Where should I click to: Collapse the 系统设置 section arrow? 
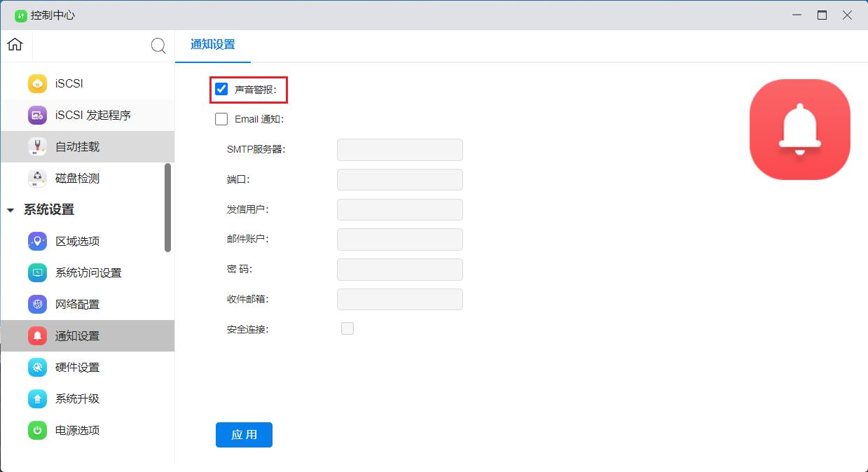[11, 210]
